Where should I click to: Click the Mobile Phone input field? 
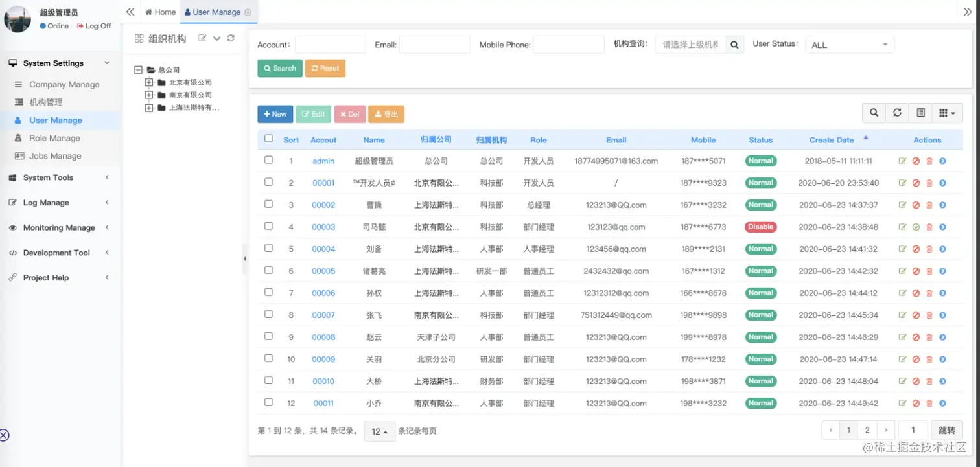(568, 45)
